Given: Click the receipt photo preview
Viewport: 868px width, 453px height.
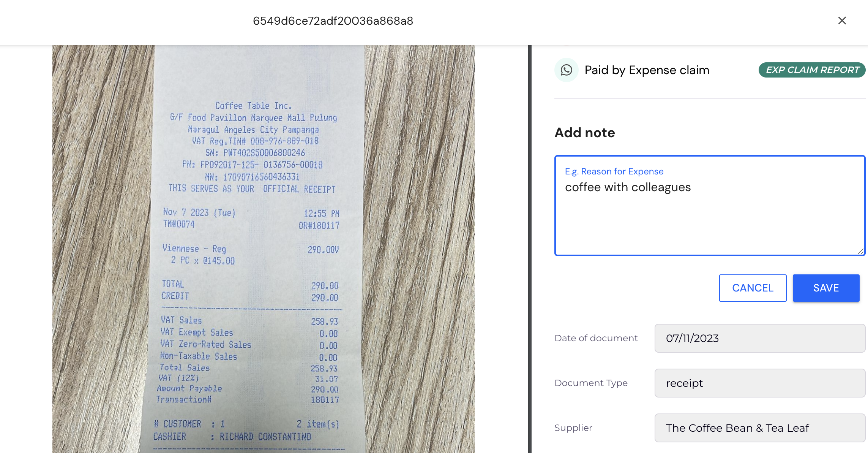Looking at the screenshot, I should (264, 249).
